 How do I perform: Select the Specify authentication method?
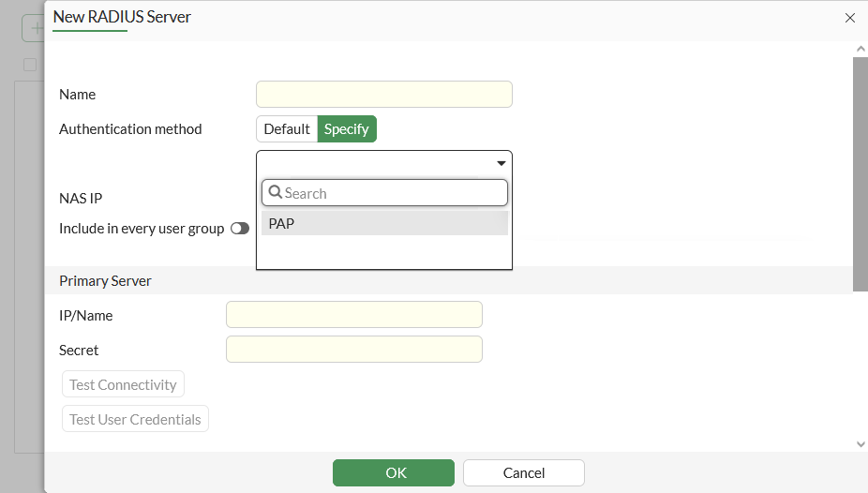pos(347,129)
